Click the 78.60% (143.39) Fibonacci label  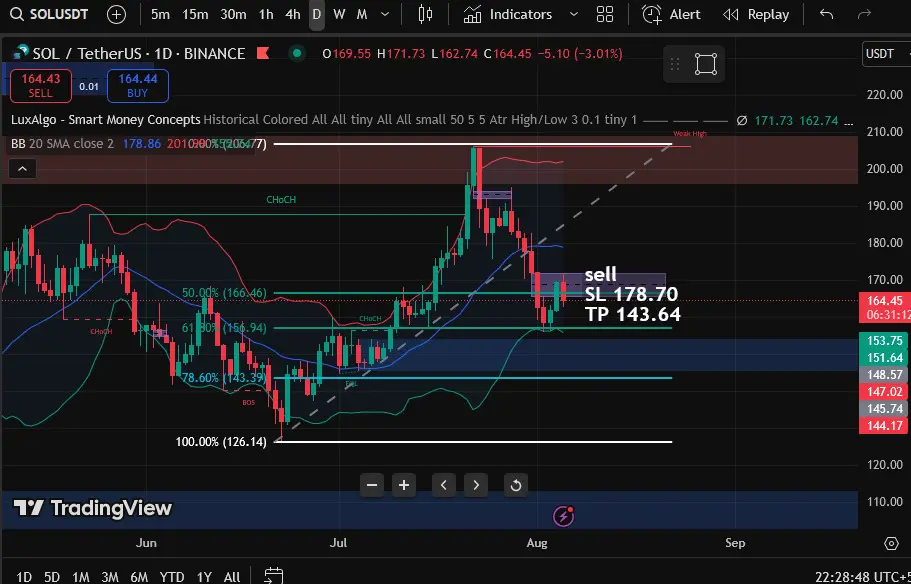point(224,378)
